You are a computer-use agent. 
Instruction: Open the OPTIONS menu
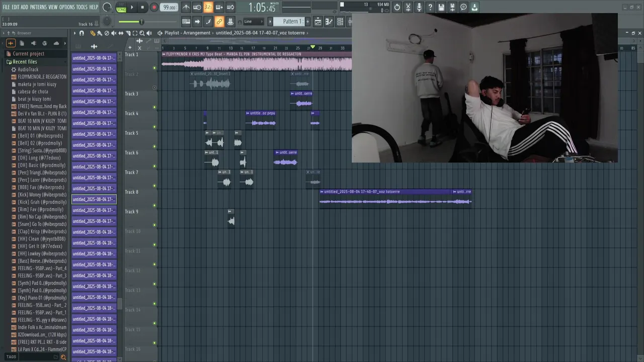[x=67, y=7]
